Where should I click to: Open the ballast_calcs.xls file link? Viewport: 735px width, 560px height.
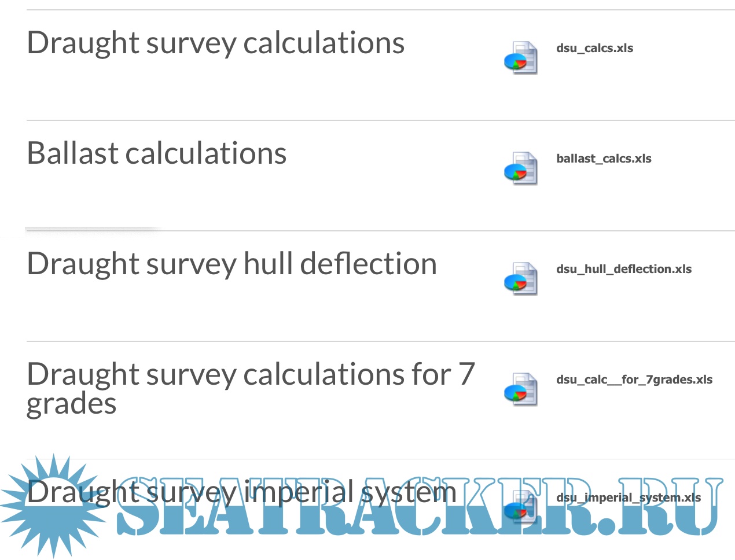pyautogui.click(x=604, y=159)
